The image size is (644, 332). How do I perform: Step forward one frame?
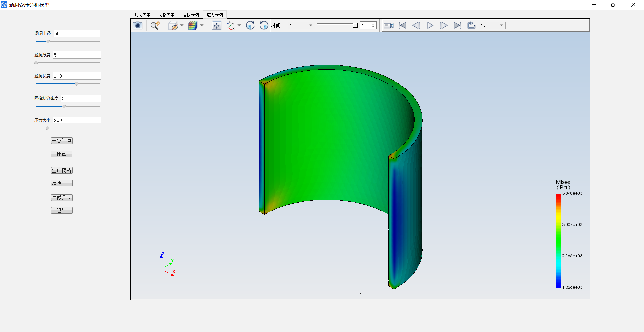(x=443, y=25)
